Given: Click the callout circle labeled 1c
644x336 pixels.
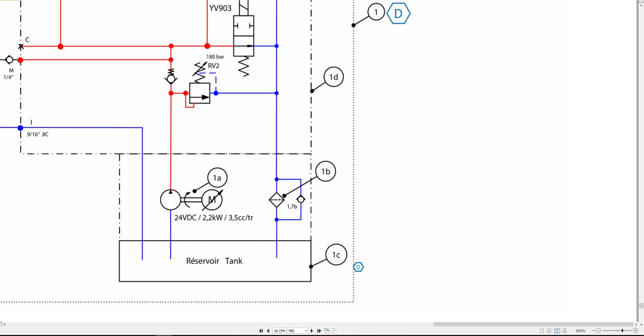Looking at the screenshot, I should pyautogui.click(x=336, y=255).
